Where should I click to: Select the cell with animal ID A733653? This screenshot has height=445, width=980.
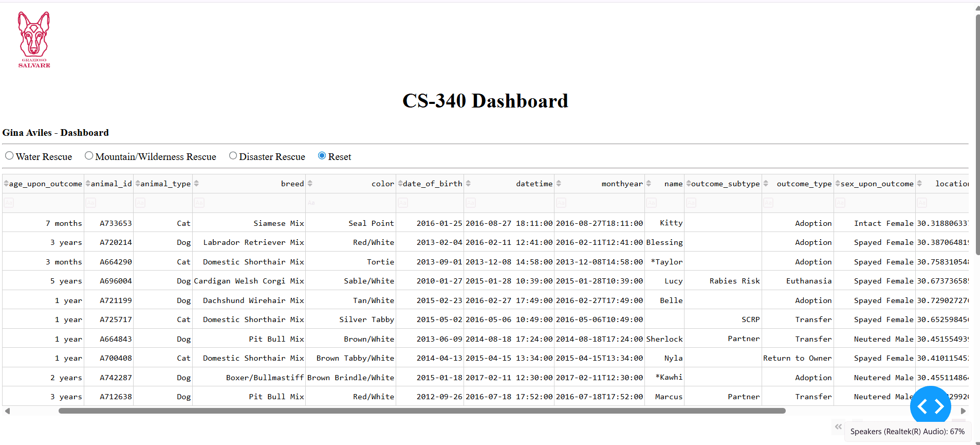109,223
